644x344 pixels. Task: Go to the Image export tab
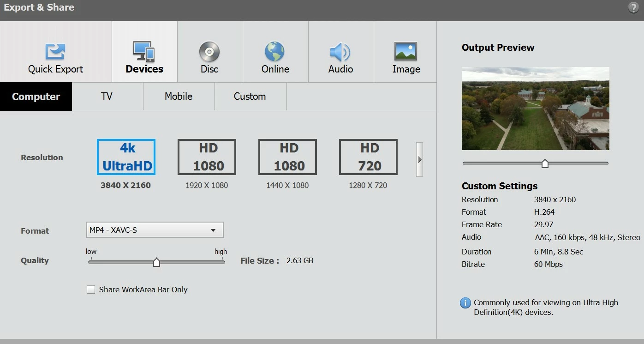405,52
